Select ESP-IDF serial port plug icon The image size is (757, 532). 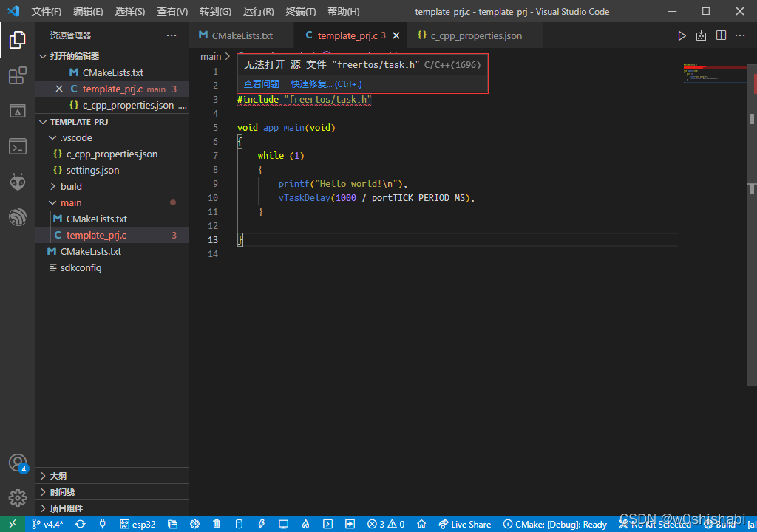coord(102,524)
